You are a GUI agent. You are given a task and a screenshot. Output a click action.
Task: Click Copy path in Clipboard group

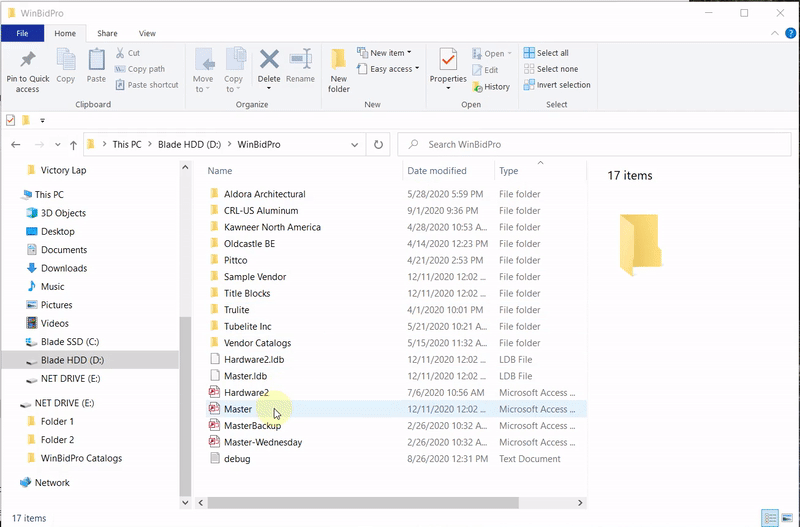click(140, 69)
